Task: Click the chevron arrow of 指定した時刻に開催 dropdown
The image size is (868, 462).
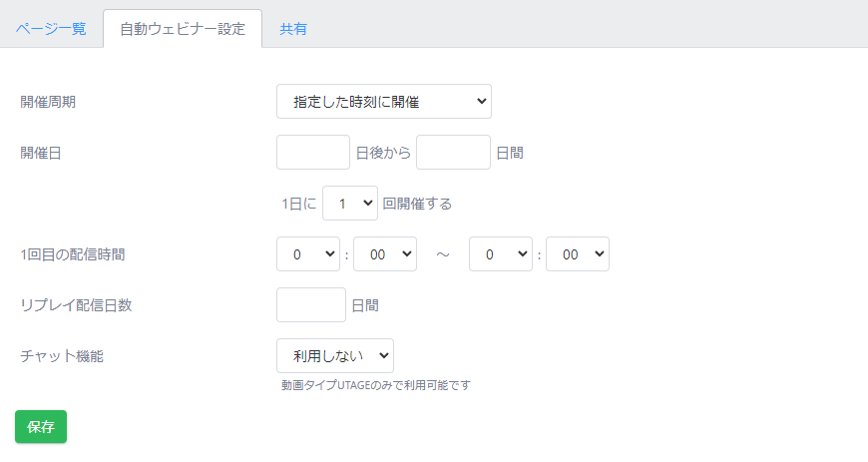Action: point(482,102)
